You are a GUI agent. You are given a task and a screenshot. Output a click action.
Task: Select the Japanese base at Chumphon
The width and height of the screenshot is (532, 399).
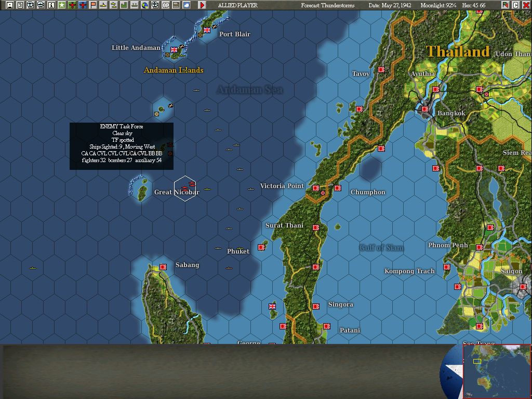pos(338,188)
